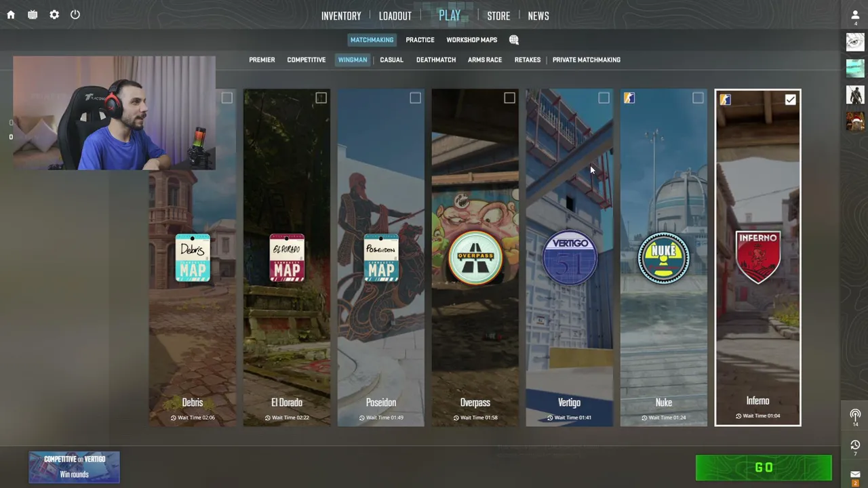Select the CASUAL game mode

pos(391,60)
